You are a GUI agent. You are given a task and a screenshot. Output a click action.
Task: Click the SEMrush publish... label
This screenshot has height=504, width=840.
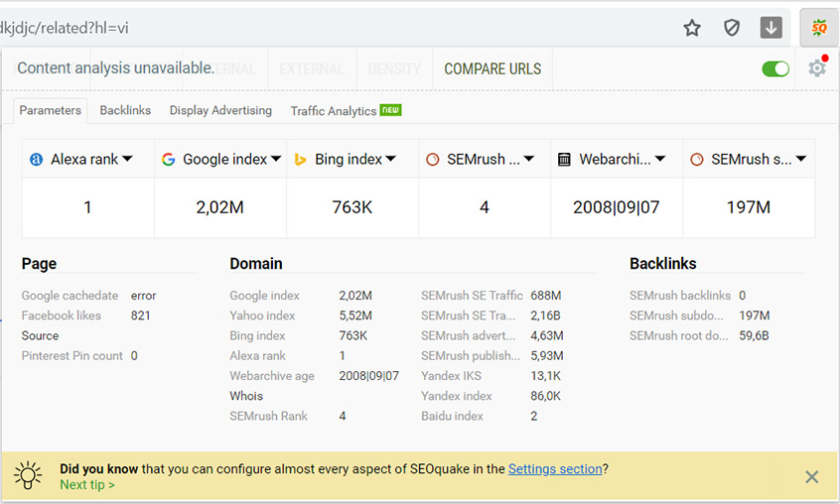coord(471,356)
